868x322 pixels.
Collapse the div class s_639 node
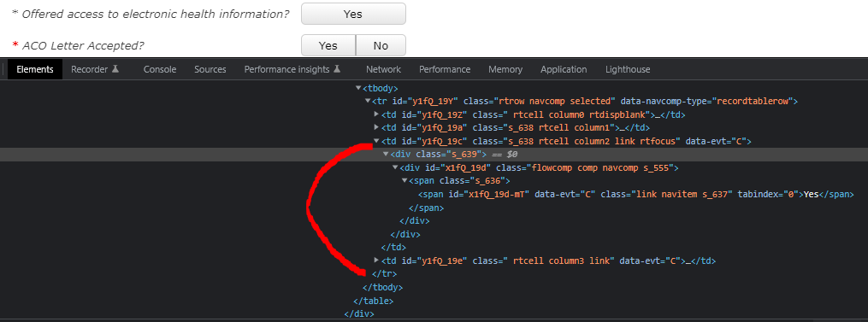[386, 154]
